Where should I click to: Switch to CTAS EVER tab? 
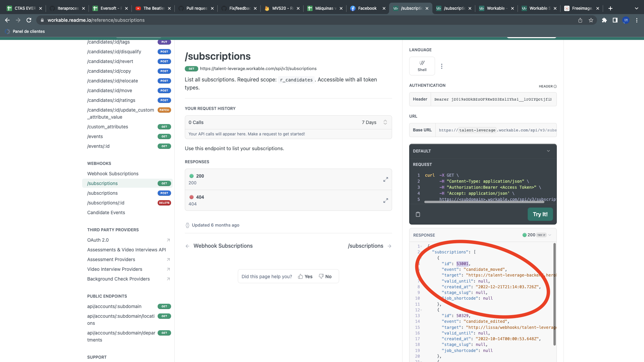(24, 8)
